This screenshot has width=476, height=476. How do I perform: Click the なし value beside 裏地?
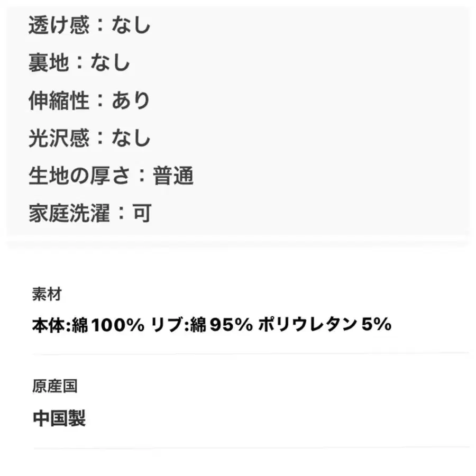111,62
